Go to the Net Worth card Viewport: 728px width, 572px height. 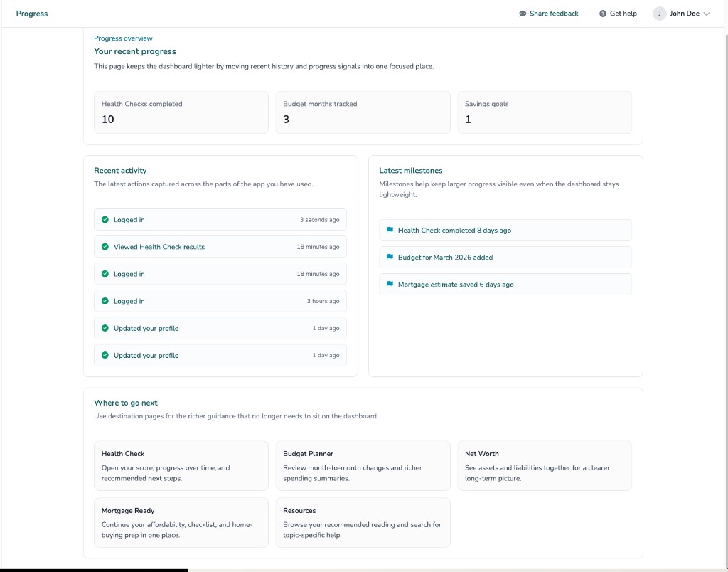coord(544,465)
